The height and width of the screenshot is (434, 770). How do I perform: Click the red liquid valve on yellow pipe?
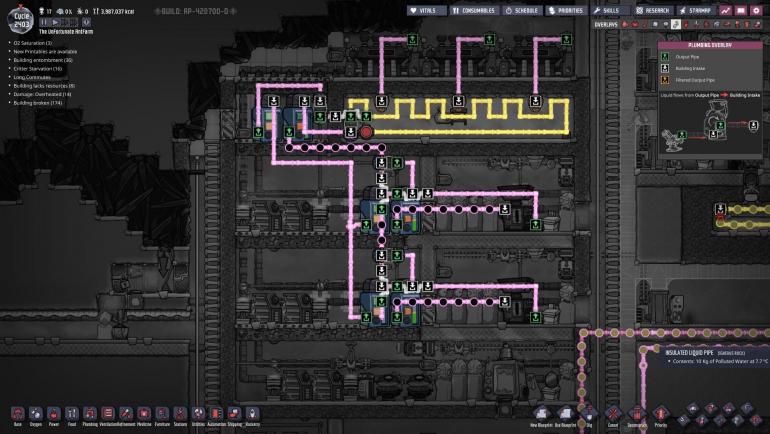click(x=366, y=132)
